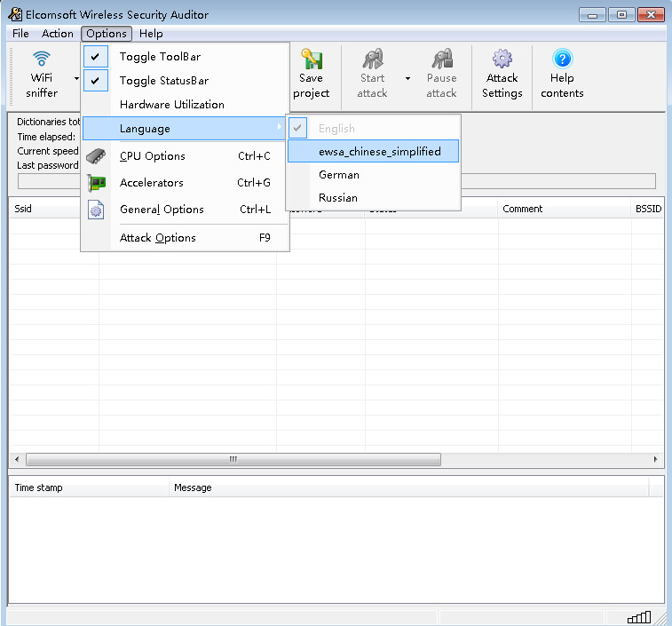Close the Options menu from the menu bar
This screenshot has width=672, height=626.
[x=107, y=34]
